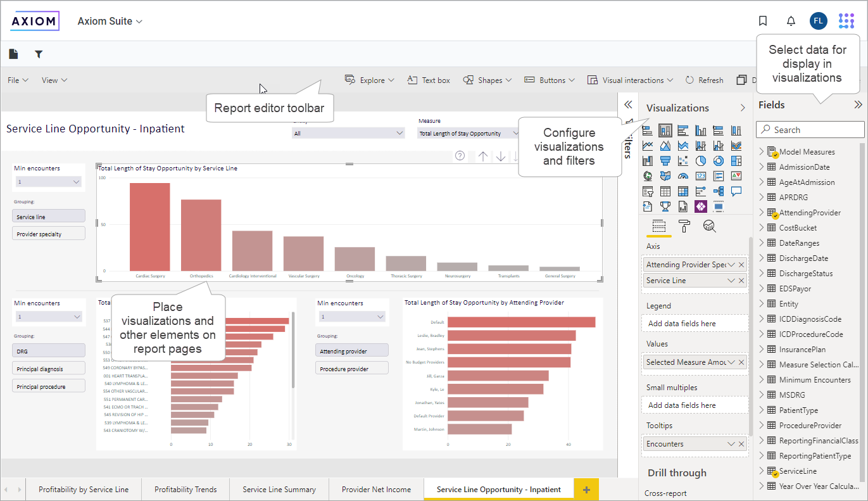Toggle the Service line grouping button

(x=49, y=217)
